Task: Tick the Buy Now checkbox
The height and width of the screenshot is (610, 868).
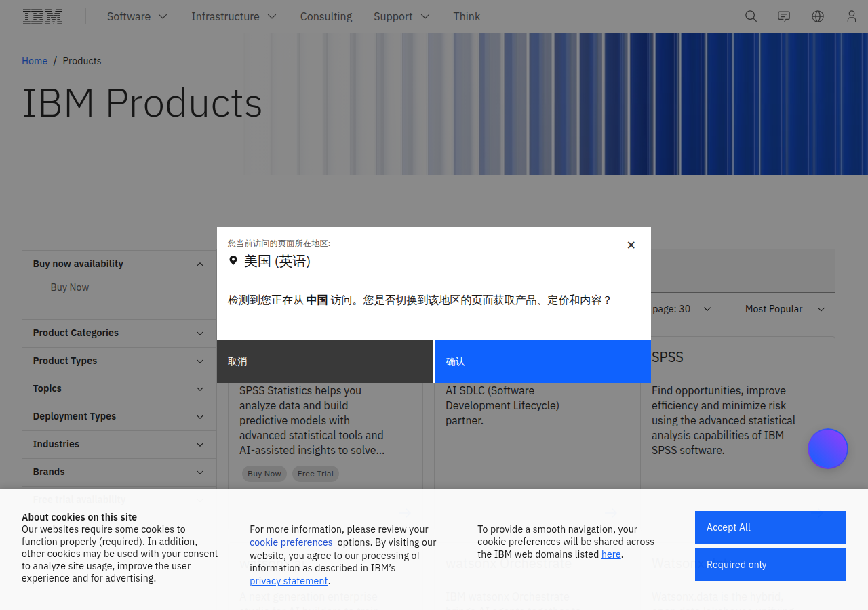Action: [x=40, y=288]
